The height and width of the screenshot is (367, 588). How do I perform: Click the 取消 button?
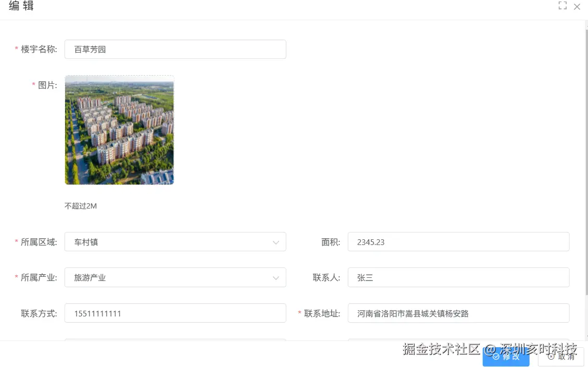coord(561,357)
